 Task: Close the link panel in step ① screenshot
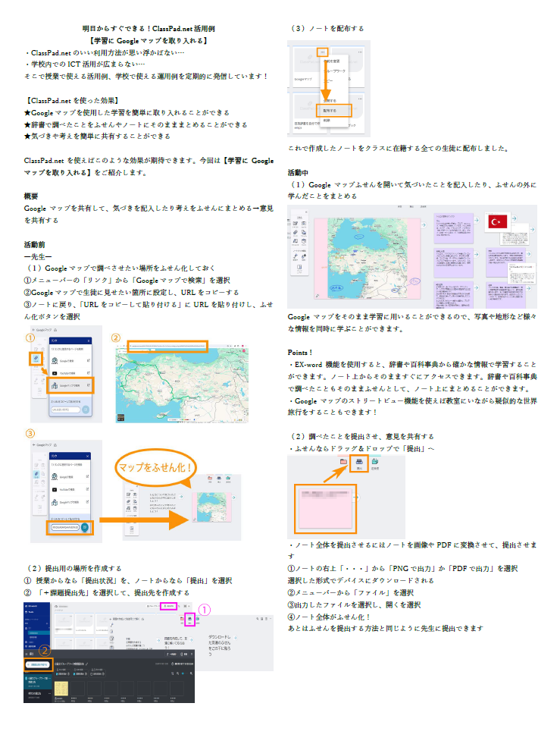pos(89,341)
